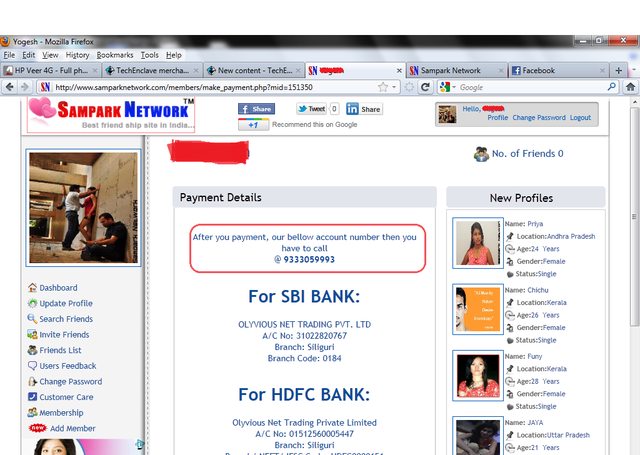Click the Tweet button
Screen dimensions: 640x455
[x=311, y=109]
